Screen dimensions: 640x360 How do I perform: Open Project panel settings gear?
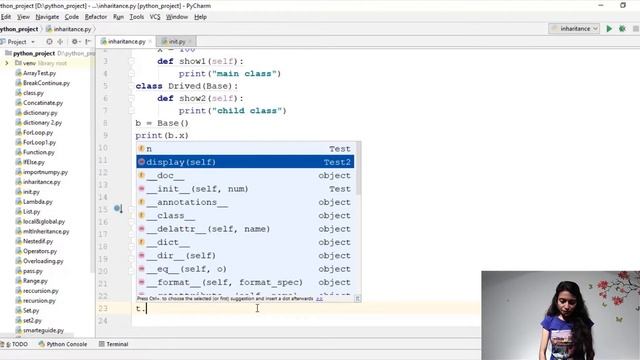75,42
